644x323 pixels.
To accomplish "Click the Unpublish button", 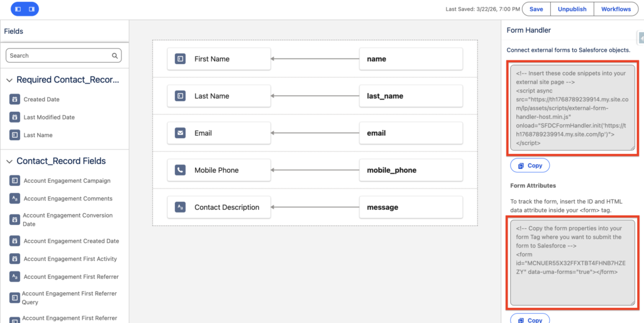I will [572, 9].
